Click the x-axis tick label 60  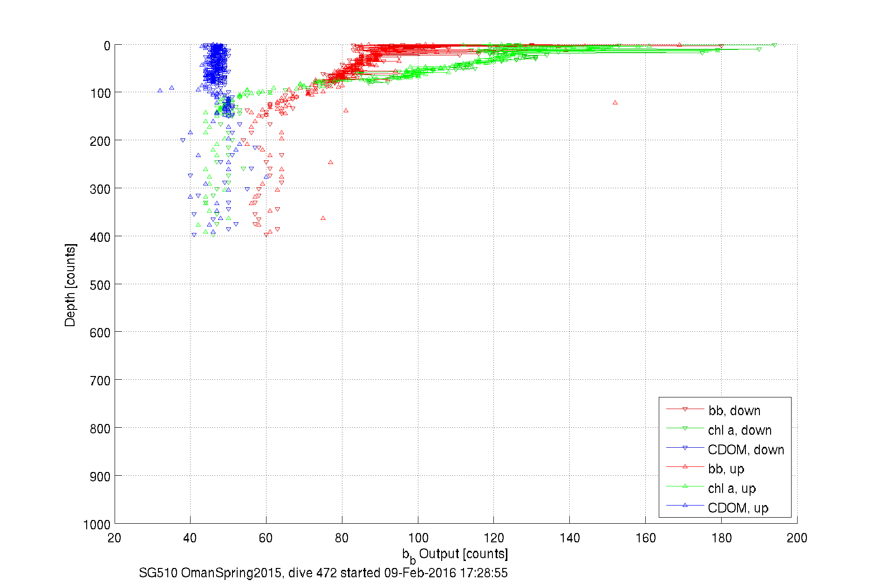(266, 538)
